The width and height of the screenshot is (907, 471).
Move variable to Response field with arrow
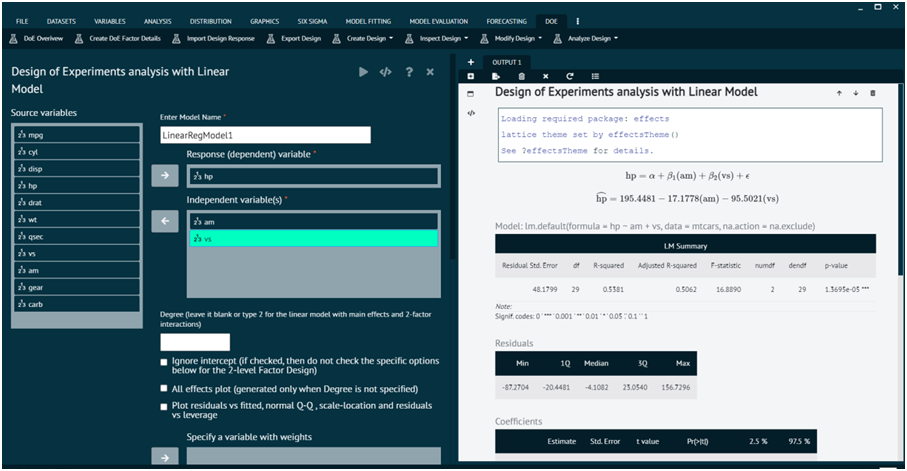click(165, 175)
